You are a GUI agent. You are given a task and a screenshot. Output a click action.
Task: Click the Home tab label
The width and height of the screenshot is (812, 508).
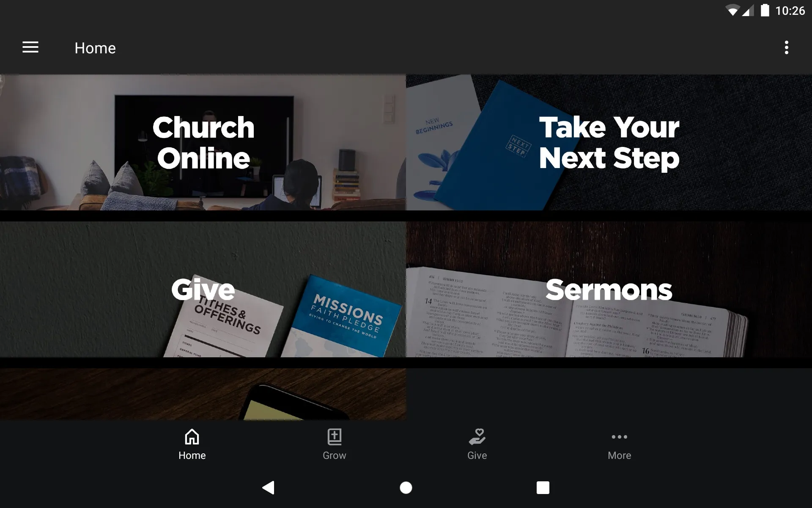point(191,456)
